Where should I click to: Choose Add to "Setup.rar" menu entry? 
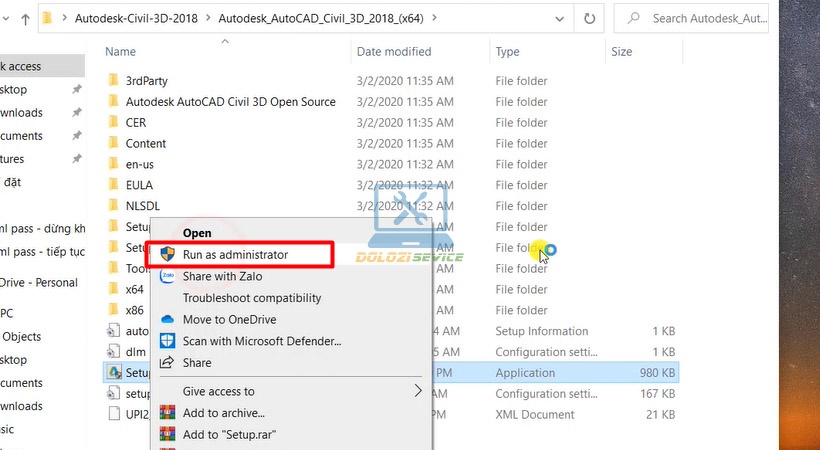tap(229, 434)
